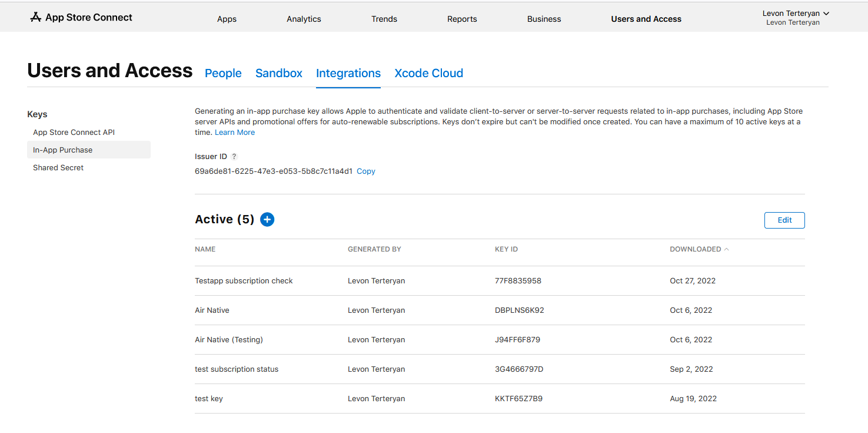Click the Name column header
Screen dimensions: 868x433
point(205,249)
